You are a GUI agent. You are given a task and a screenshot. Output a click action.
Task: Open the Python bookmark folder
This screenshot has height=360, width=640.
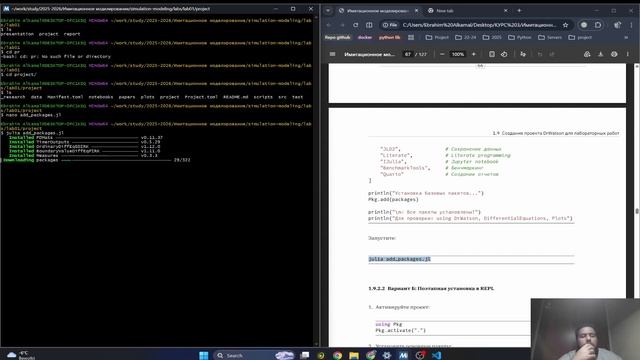pos(520,37)
